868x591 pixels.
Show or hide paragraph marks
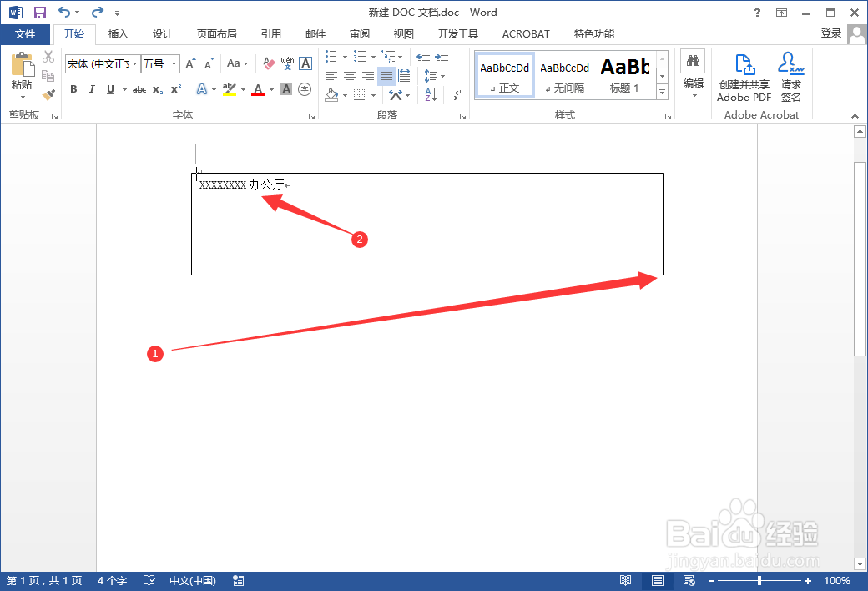(457, 94)
